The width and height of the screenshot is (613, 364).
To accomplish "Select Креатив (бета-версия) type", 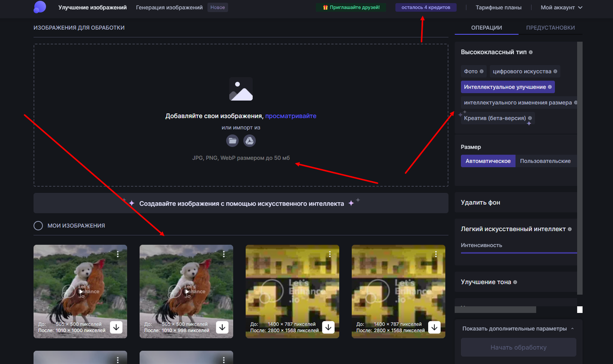I will pos(498,118).
